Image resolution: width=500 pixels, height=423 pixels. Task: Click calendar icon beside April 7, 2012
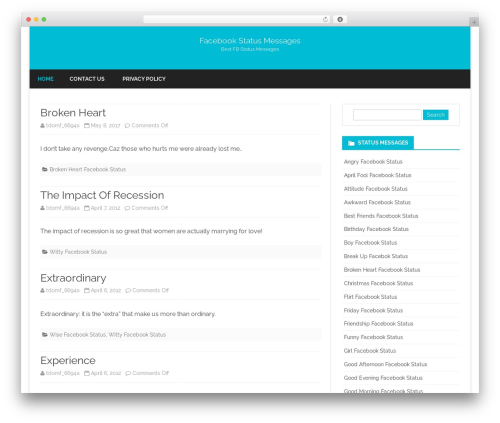click(87, 208)
